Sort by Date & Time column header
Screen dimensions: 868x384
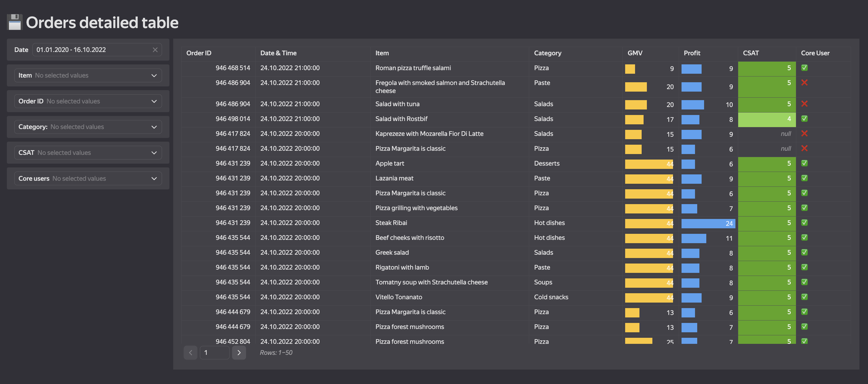click(x=278, y=53)
